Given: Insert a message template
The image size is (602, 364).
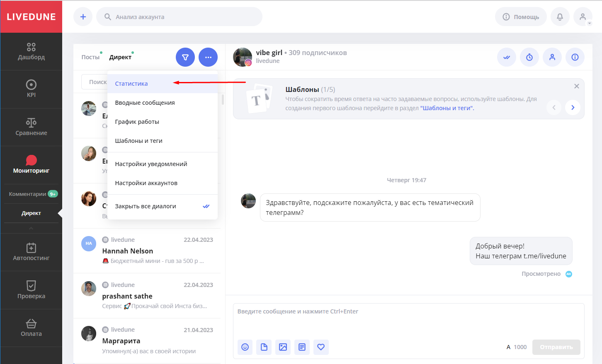Looking at the screenshot, I should click(302, 347).
